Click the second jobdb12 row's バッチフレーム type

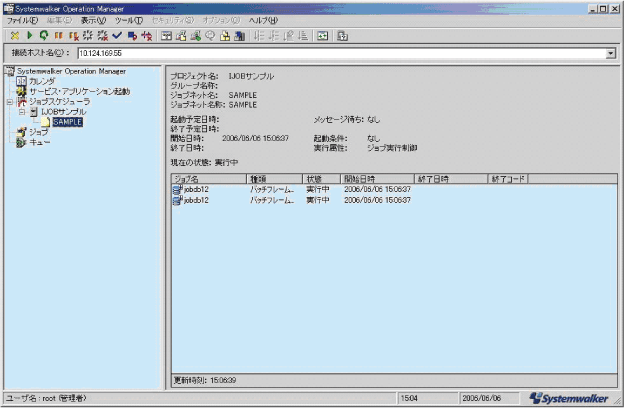pos(272,200)
